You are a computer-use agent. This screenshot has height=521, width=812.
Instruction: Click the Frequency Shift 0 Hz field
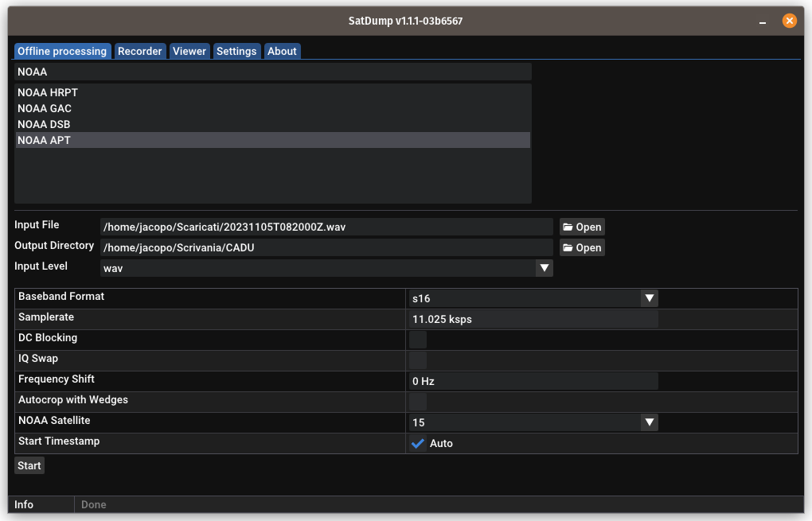pos(533,381)
